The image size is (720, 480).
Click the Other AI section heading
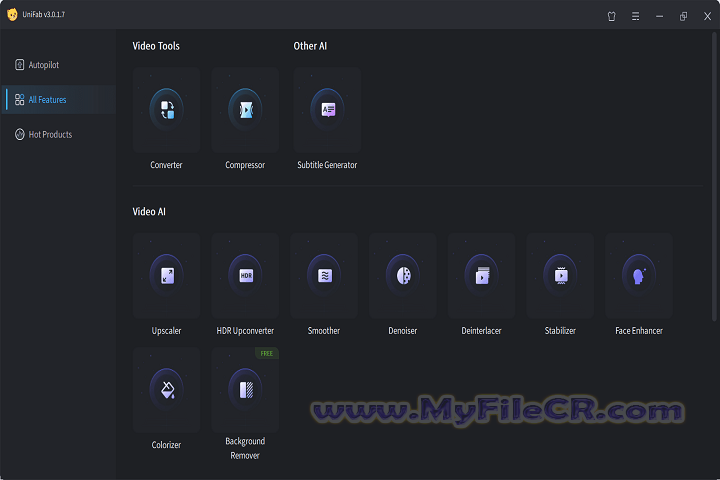(310, 46)
